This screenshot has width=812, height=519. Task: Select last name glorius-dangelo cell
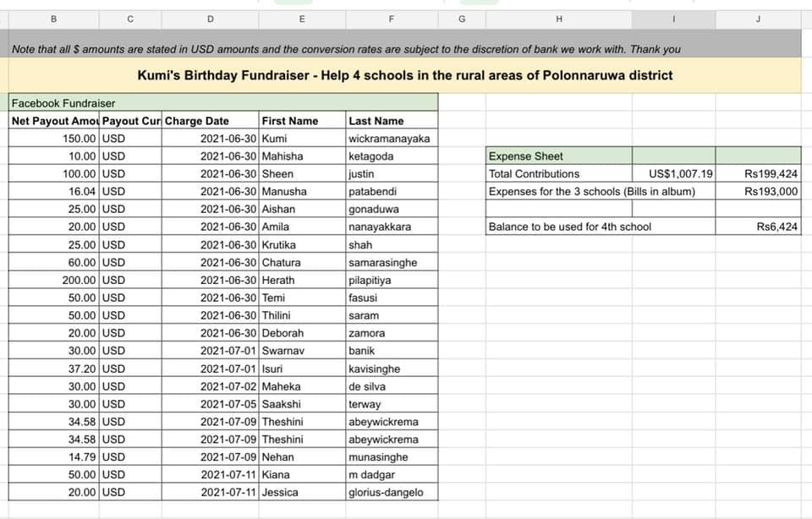click(392, 492)
